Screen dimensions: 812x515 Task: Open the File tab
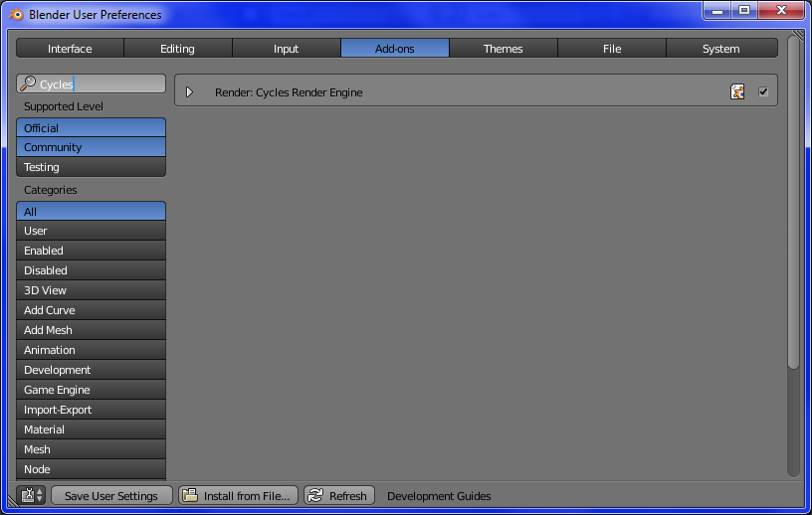612,49
